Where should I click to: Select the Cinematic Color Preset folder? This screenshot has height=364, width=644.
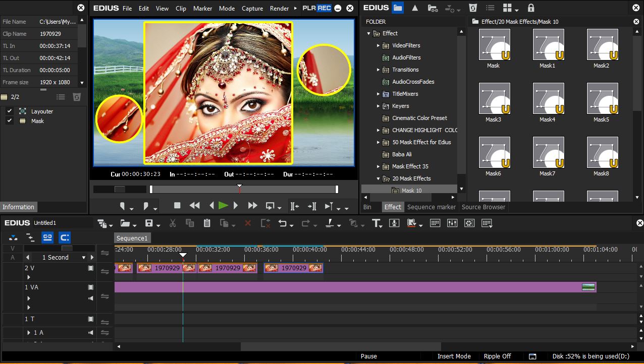(419, 118)
